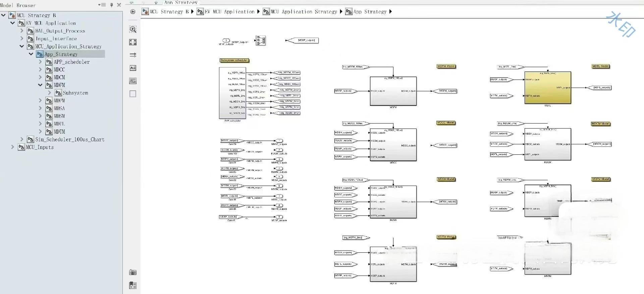
Task: Toggle the sample time arrows icon
Action: (133, 55)
